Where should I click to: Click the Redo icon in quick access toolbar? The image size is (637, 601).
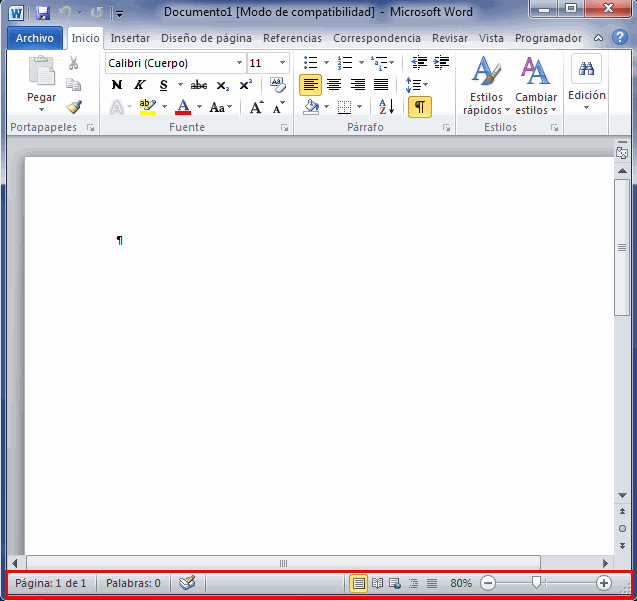[x=97, y=13]
